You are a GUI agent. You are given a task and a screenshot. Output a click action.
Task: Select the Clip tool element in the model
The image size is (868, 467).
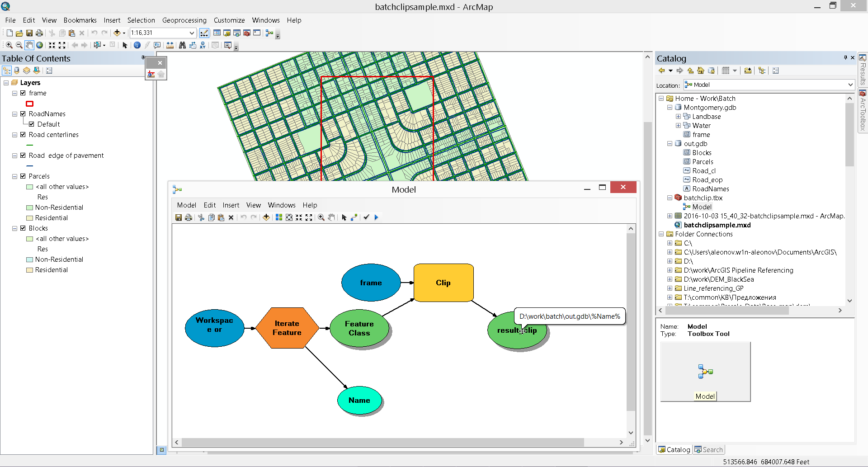tap(443, 283)
